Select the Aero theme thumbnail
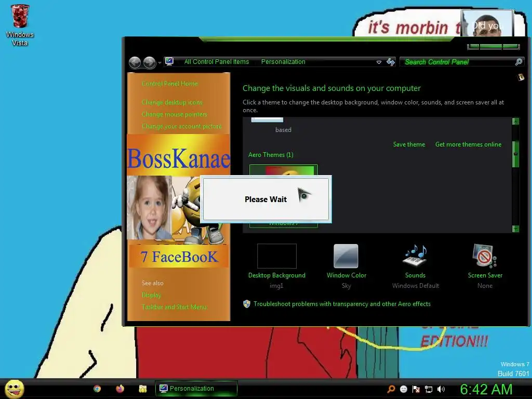Image resolution: width=532 pixels, height=399 pixels. click(283, 196)
